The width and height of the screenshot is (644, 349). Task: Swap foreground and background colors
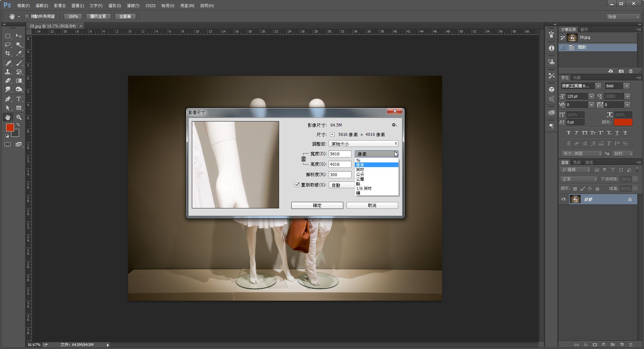pyautogui.click(x=18, y=125)
